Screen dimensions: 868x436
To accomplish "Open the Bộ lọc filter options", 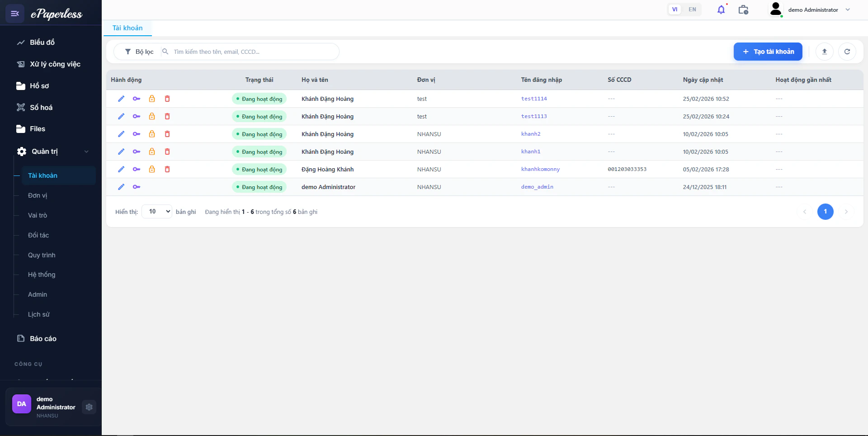I will [x=139, y=52].
